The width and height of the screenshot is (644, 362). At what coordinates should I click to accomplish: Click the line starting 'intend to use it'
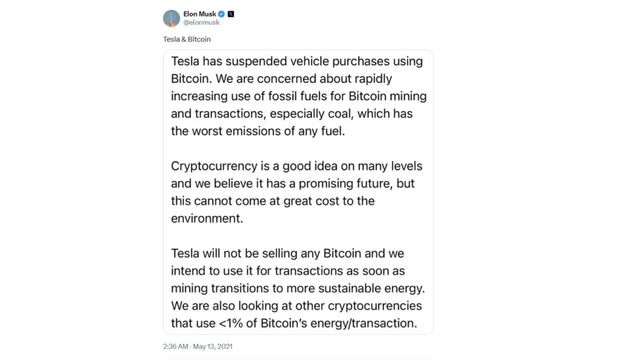click(288, 271)
